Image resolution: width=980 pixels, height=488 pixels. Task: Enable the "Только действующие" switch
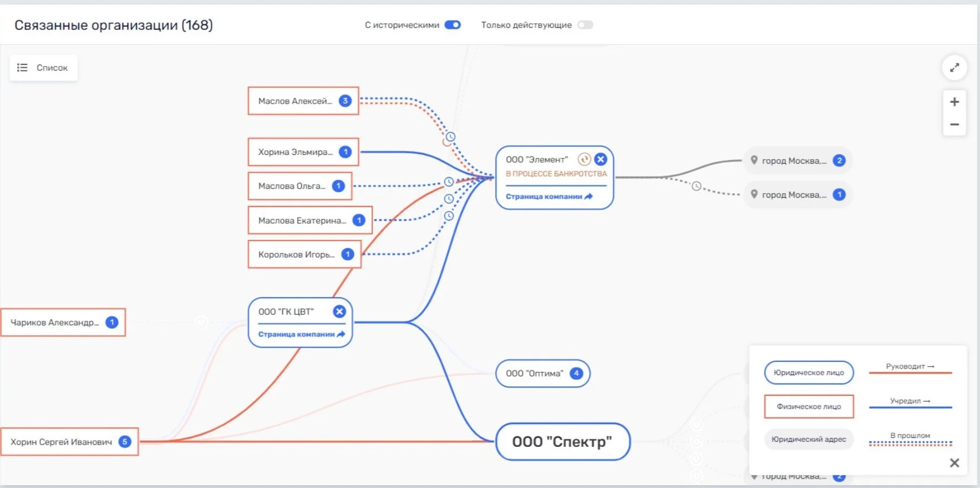(x=585, y=25)
